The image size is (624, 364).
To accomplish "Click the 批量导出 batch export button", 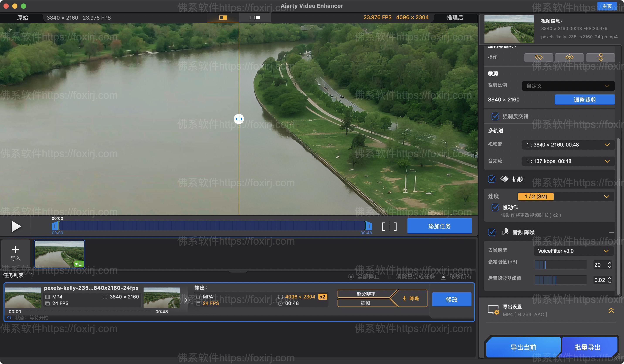I will (589, 347).
